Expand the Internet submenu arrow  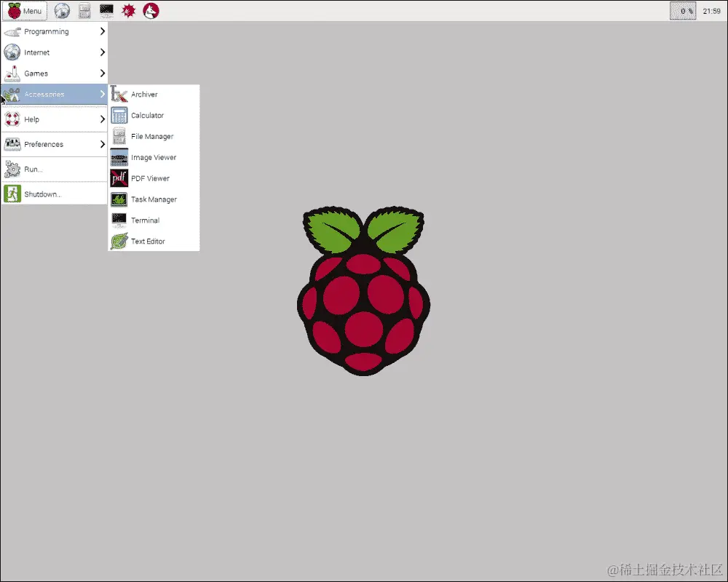[x=103, y=52]
